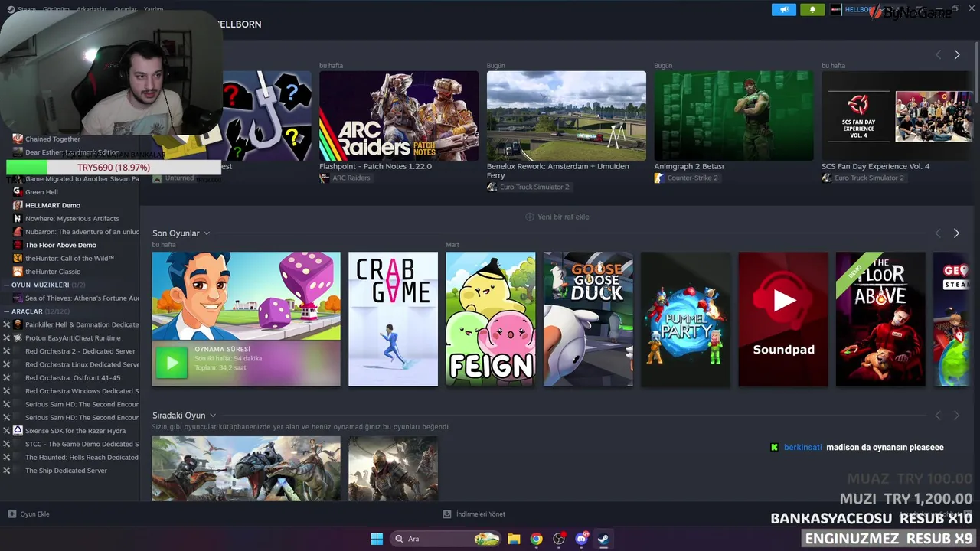Click the plus icon of Yeni bir raf ekle

pos(530,217)
